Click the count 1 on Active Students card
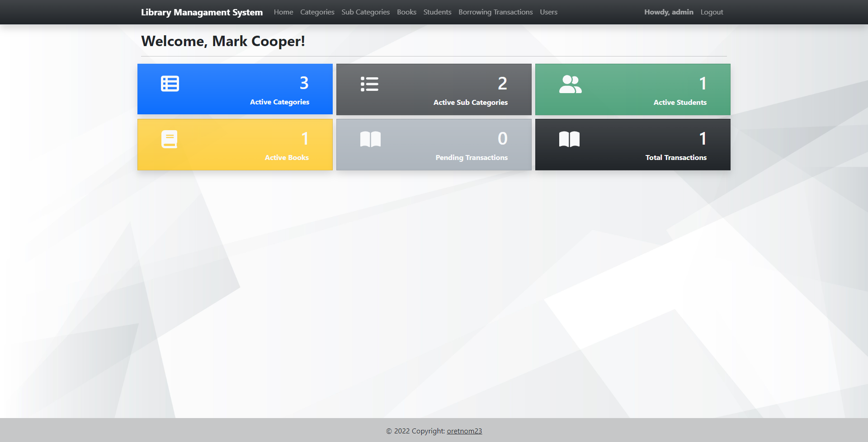 (x=703, y=84)
